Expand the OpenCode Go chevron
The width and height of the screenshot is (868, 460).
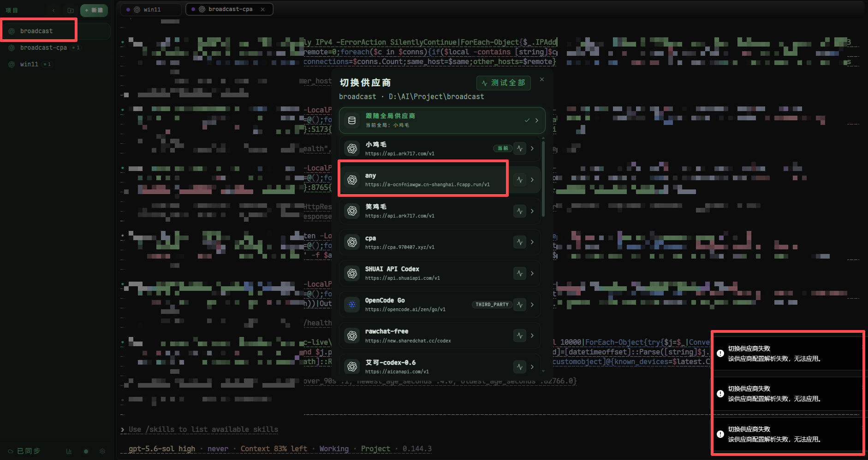tap(532, 304)
